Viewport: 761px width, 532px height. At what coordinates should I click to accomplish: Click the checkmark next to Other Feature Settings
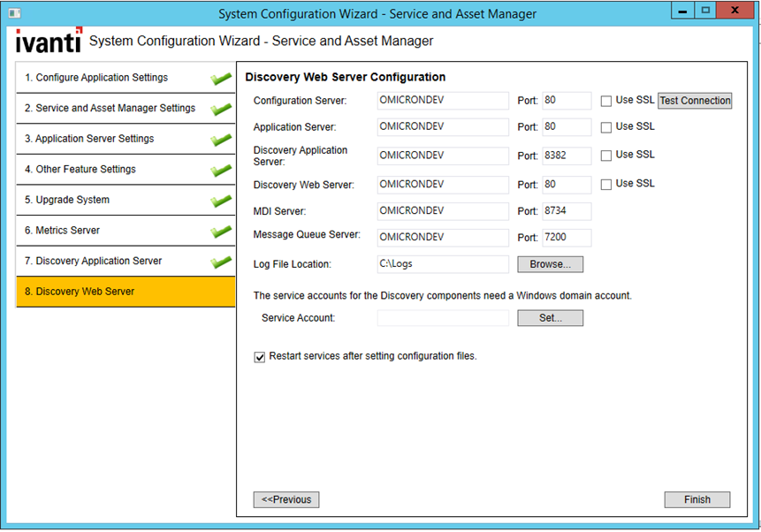click(222, 169)
